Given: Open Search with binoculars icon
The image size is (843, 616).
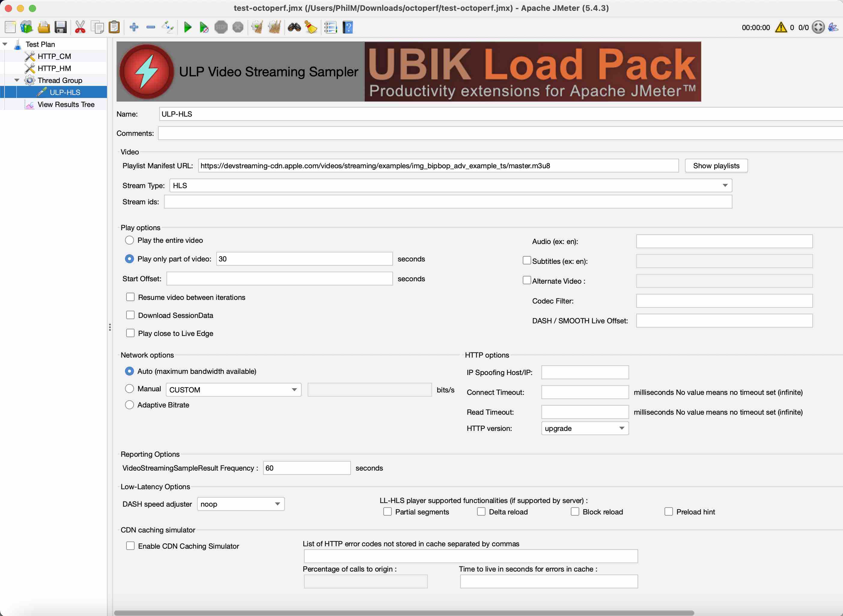Looking at the screenshot, I should [294, 27].
